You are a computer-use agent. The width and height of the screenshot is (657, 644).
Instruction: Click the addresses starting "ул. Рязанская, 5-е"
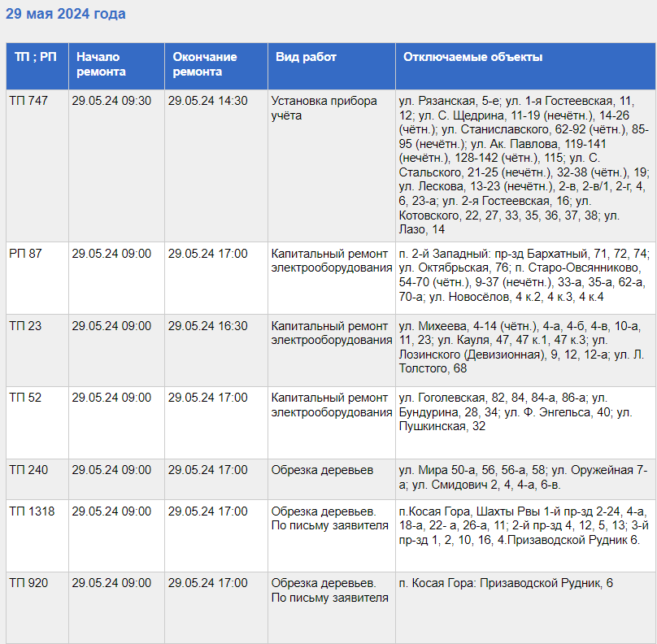[x=524, y=165]
